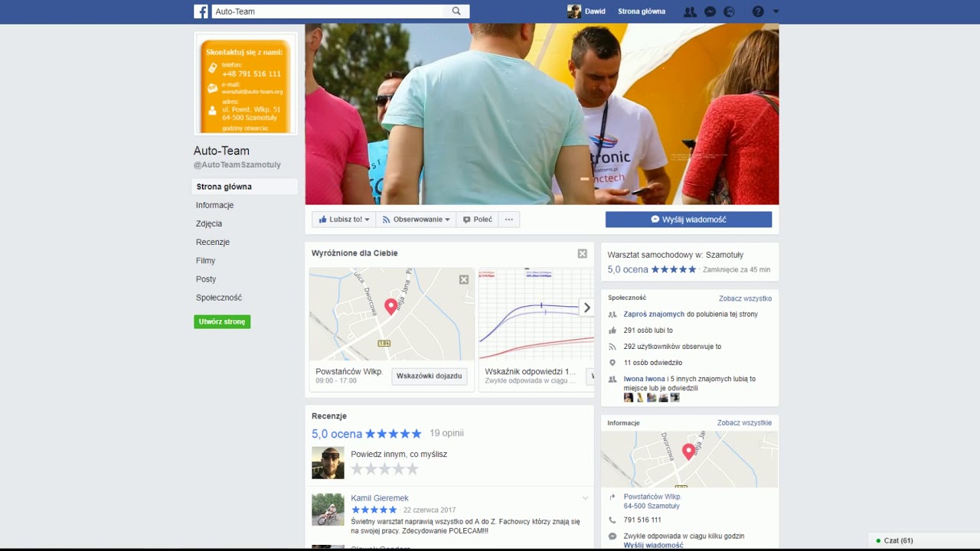Screen dimensions: 980x551
Task: Click Zaproś znajomych link
Action: (x=654, y=315)
